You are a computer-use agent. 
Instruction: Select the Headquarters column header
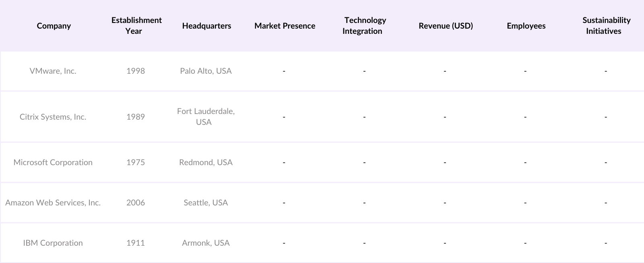pos(206,26)
